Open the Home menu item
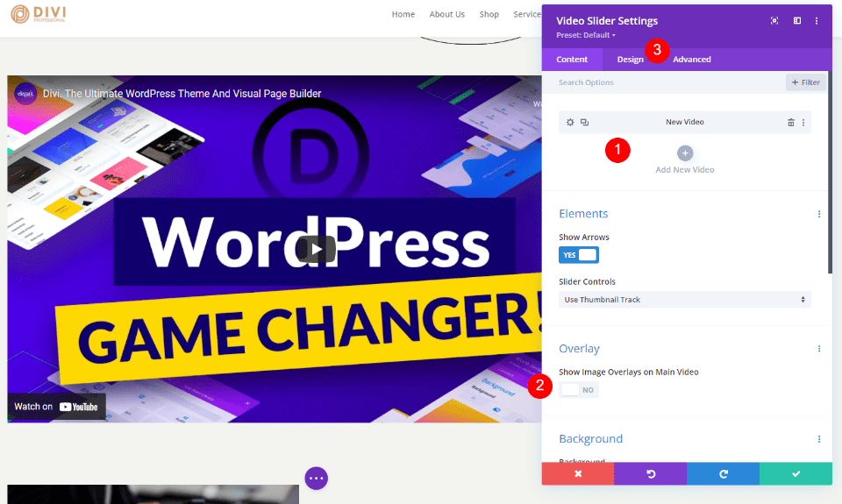The image size is (842, 504). (403, 15)
